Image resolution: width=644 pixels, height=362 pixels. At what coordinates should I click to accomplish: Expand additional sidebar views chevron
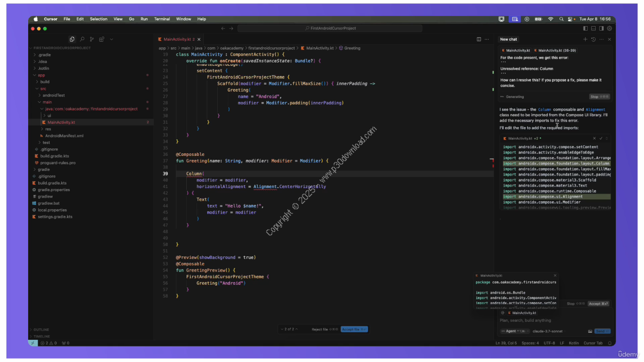tap(111, 39)
